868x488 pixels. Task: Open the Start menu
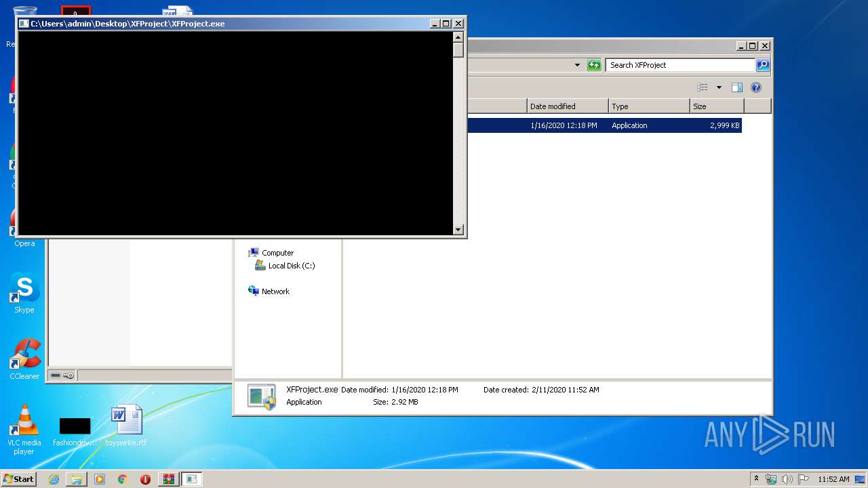(18, 479)
